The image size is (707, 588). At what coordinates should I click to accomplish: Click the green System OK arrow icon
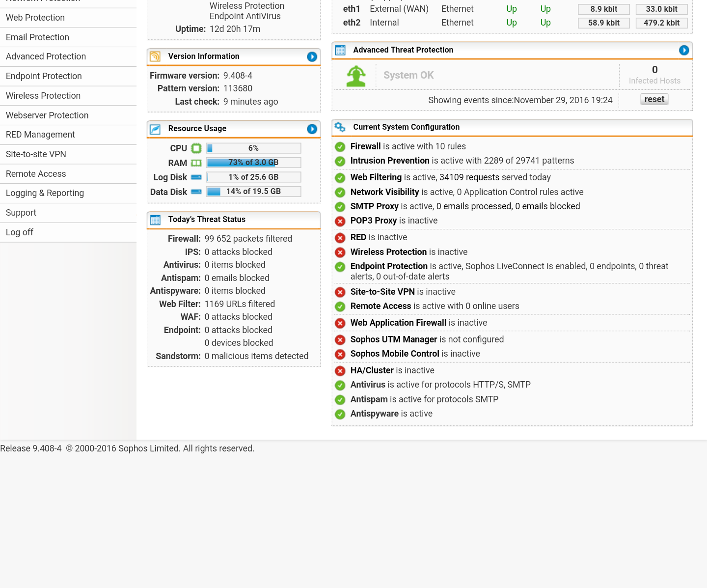(355, 75)
